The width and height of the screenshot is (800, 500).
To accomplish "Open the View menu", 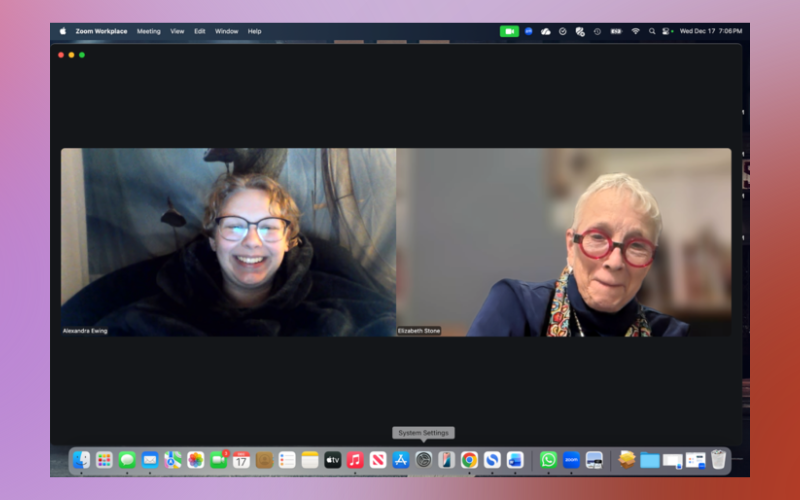I will coord(177,31).
